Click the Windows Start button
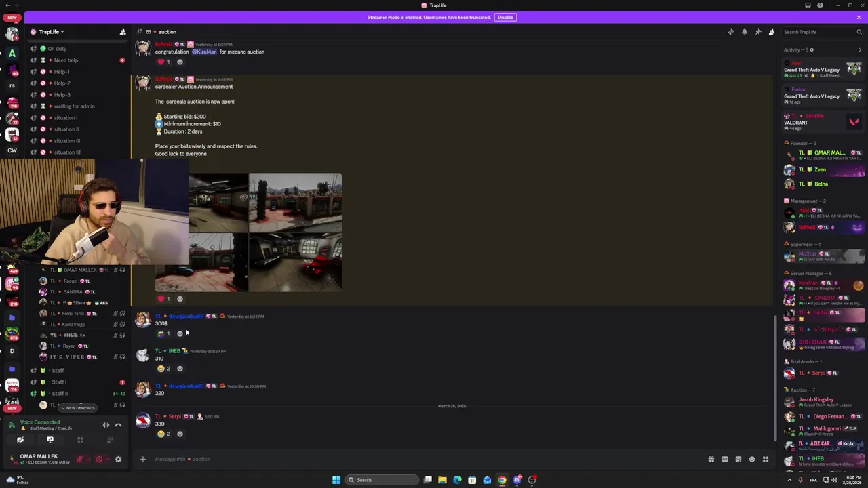This screenshot has height=488, width=868. (336, 480)
